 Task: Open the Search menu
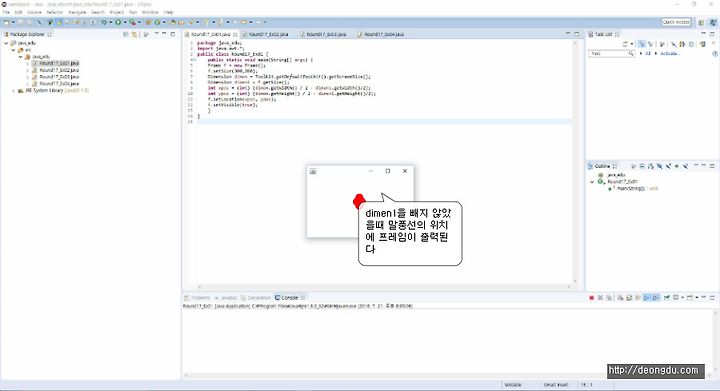98,12
